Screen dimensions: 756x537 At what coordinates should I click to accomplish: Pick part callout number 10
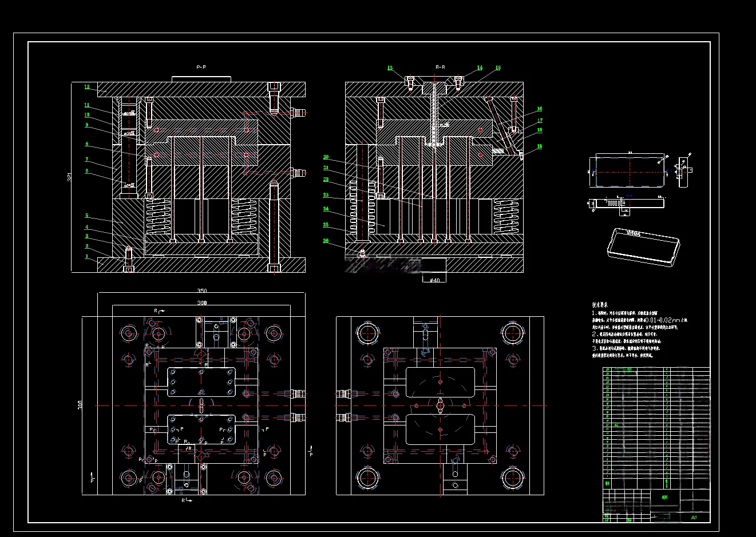click(x=87, y=115)
